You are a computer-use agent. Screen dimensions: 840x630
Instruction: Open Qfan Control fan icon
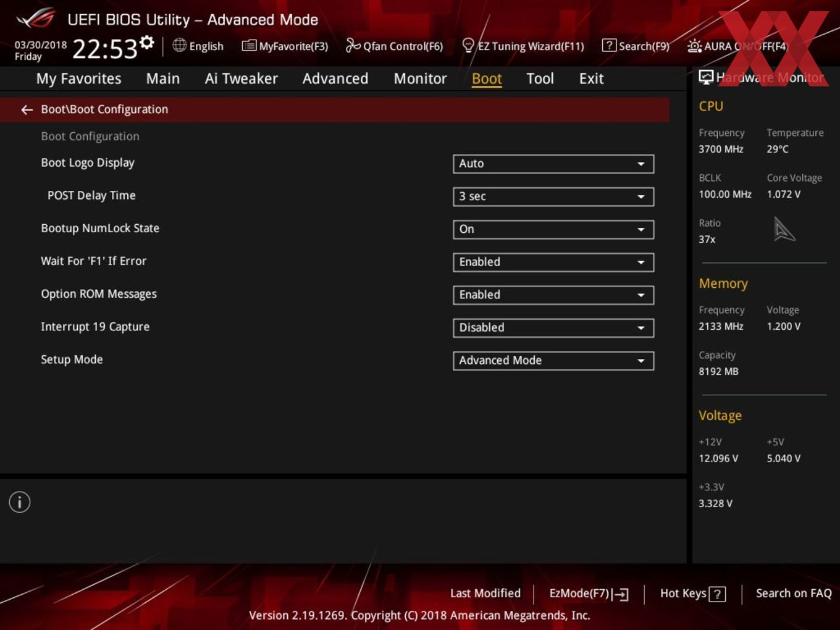tap(353, 45)
